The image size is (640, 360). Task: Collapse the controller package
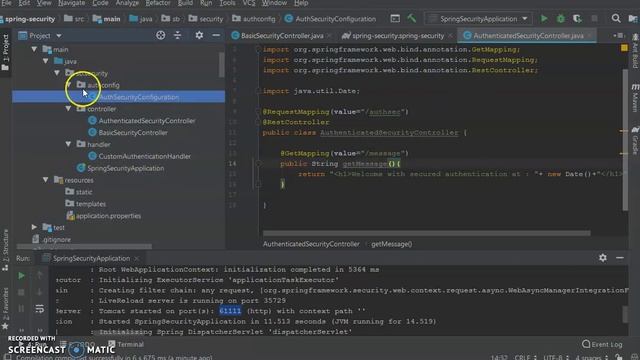click(68, 109)
